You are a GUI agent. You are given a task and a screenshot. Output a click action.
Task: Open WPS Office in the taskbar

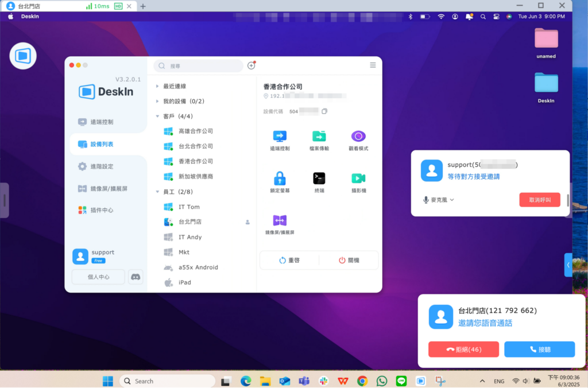343,381
